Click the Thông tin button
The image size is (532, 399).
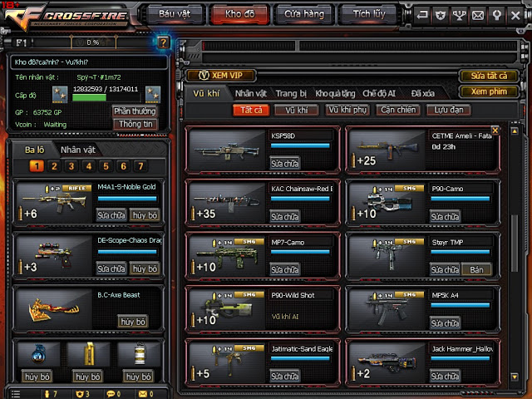coord(135,124)
